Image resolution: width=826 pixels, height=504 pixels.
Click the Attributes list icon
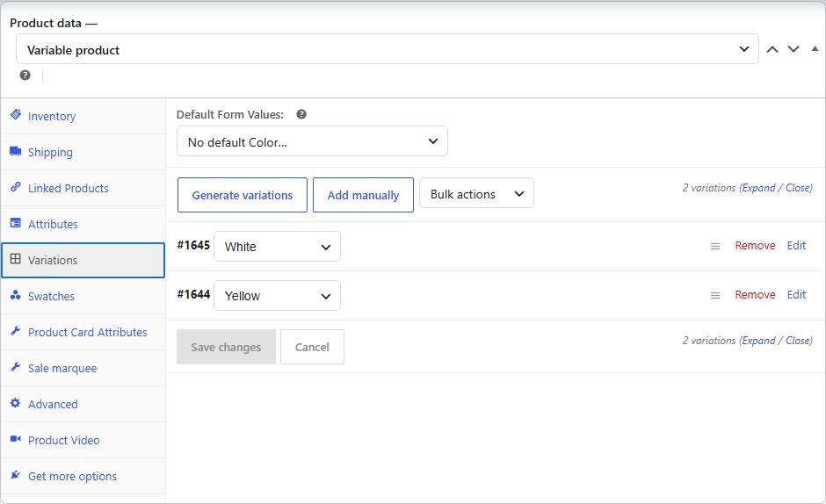click(16, 223)
